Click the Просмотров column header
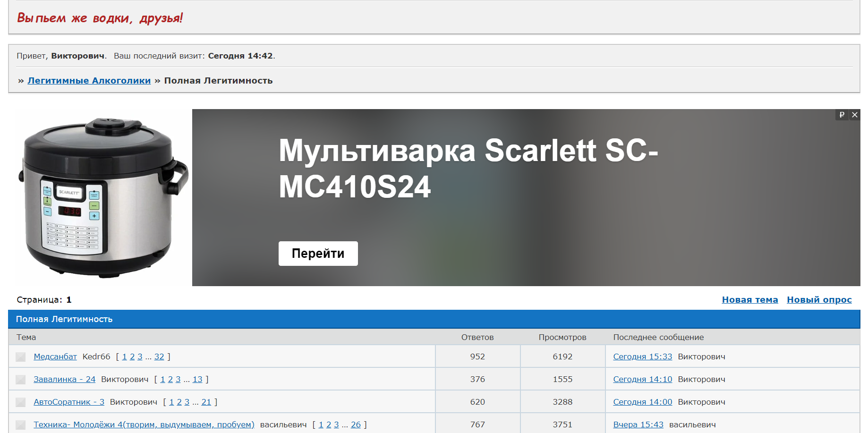This screenshot has width=868, height=433. [x=562, y=337]
